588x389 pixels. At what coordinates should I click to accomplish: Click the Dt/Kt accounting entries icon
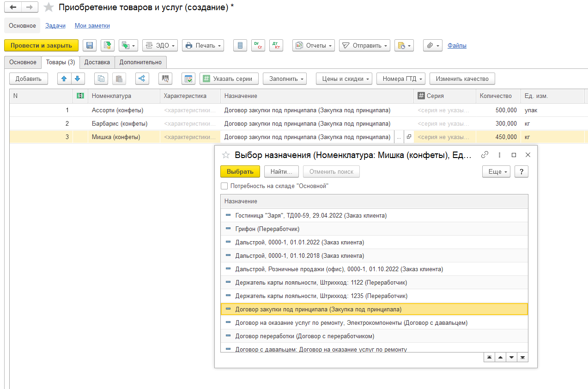[276, 45]
